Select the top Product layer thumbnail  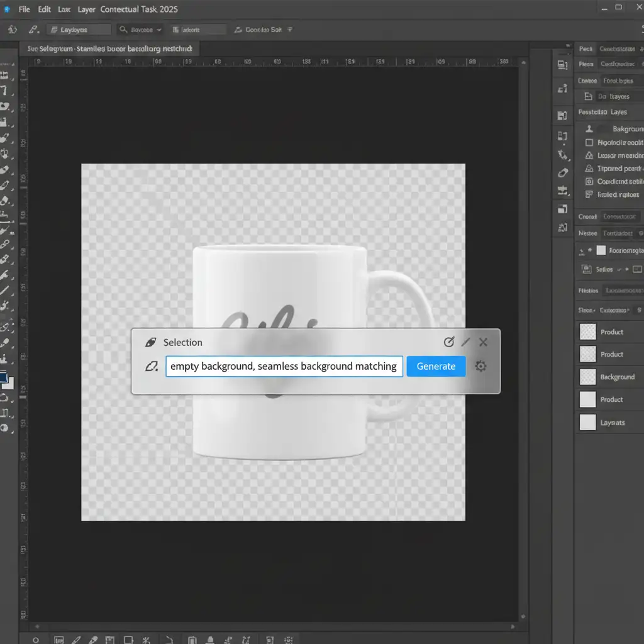[x=587, y=332]
